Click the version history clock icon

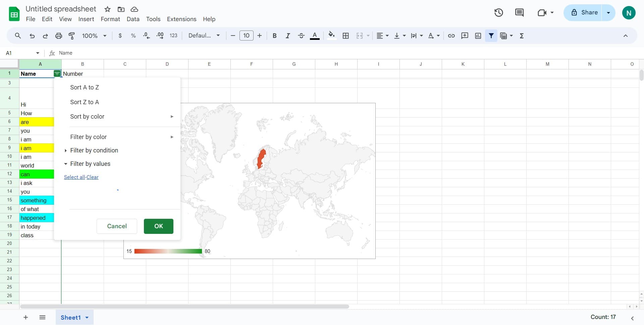(x=498, y=13)
